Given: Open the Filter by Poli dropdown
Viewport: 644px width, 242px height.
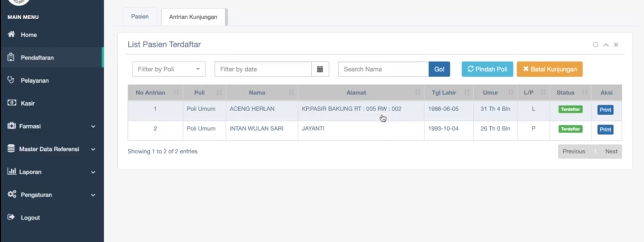Looking at the screenshot, I should 168,69.
